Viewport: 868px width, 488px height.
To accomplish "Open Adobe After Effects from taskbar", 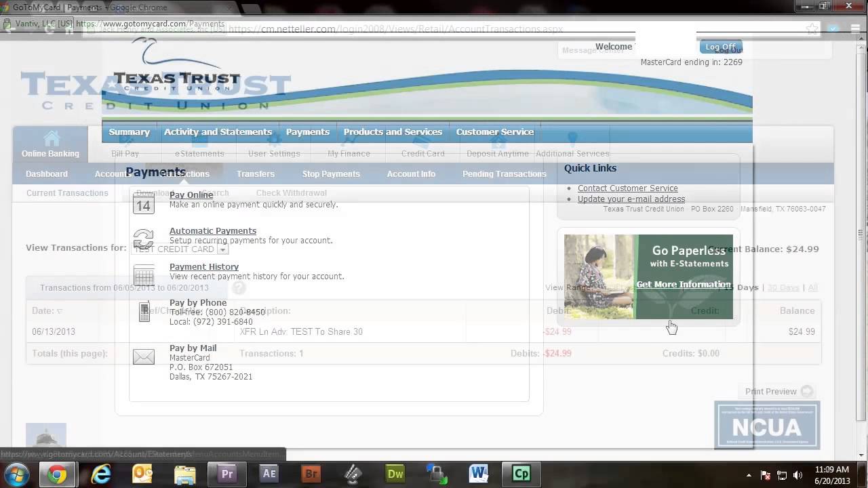I will point(269,474).
